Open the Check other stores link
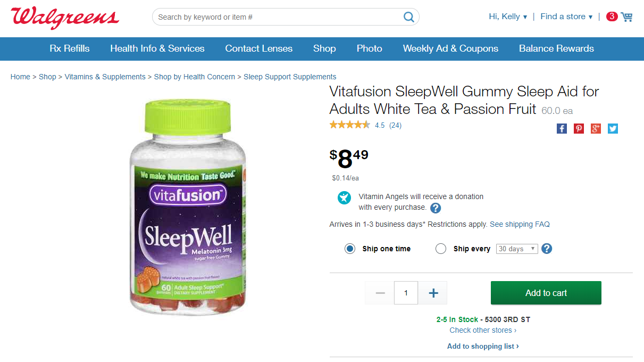The image size is (644, 362). (483, 330)
